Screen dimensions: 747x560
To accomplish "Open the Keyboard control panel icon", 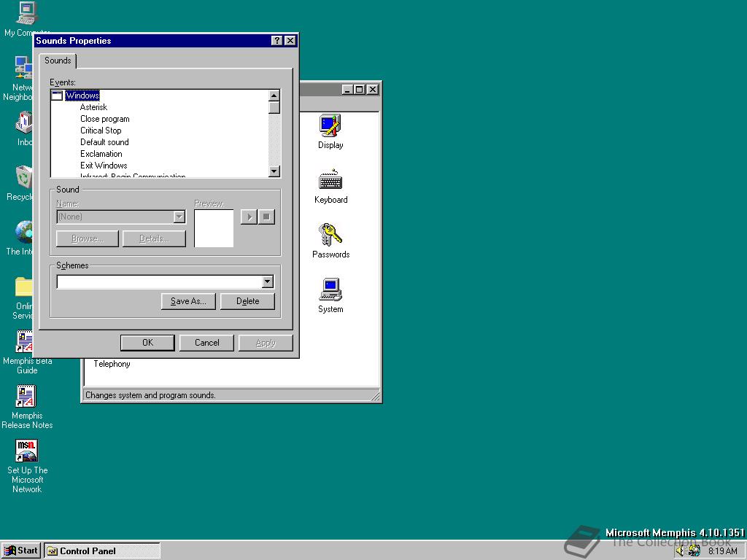I will click(330, 181).
